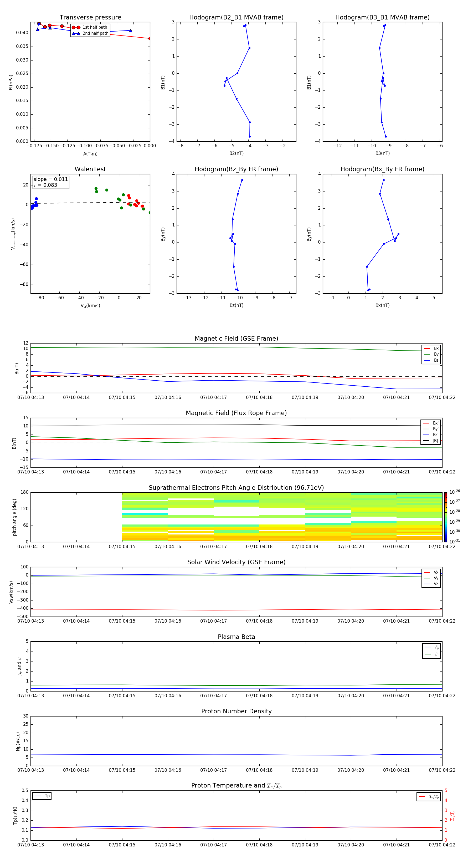Click the 'Hodogram(B3_B1 MVAB frame)' title

pos(382,18)
